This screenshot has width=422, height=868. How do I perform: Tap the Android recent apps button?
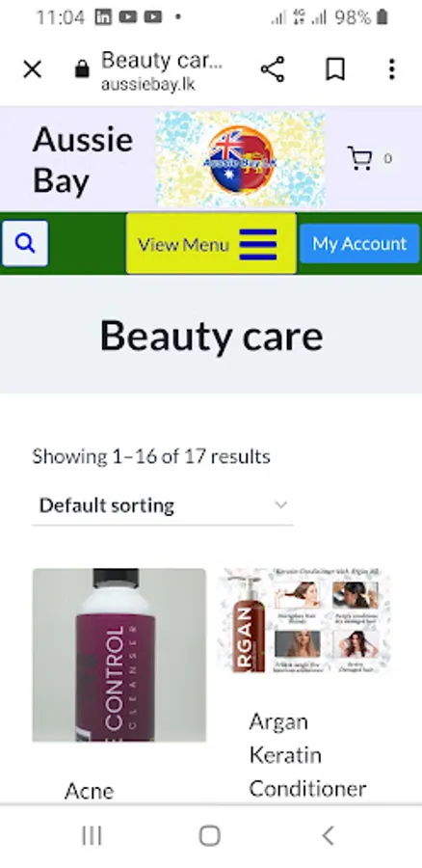92,835
